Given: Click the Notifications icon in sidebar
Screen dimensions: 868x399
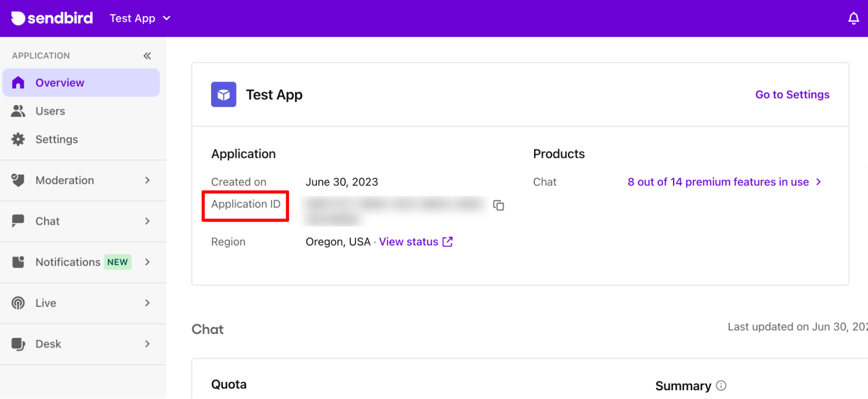Looking at the screenshot, I should click(x=18, y=262).
